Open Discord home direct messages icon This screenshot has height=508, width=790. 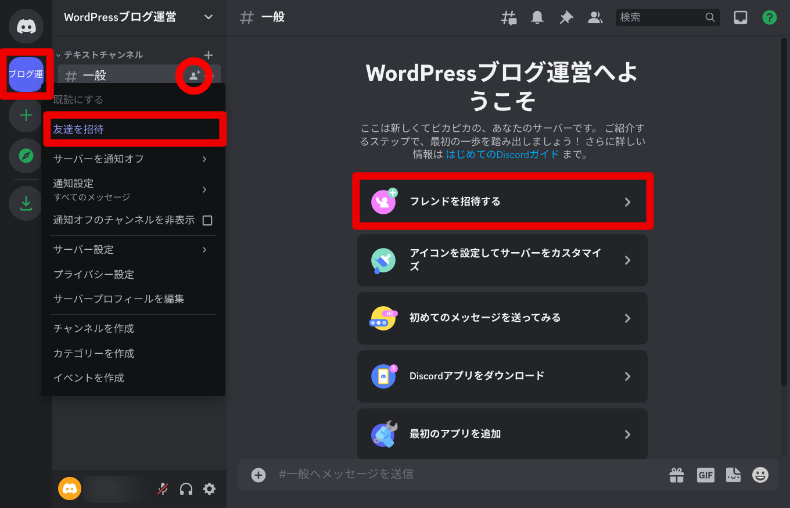[26, 26]
